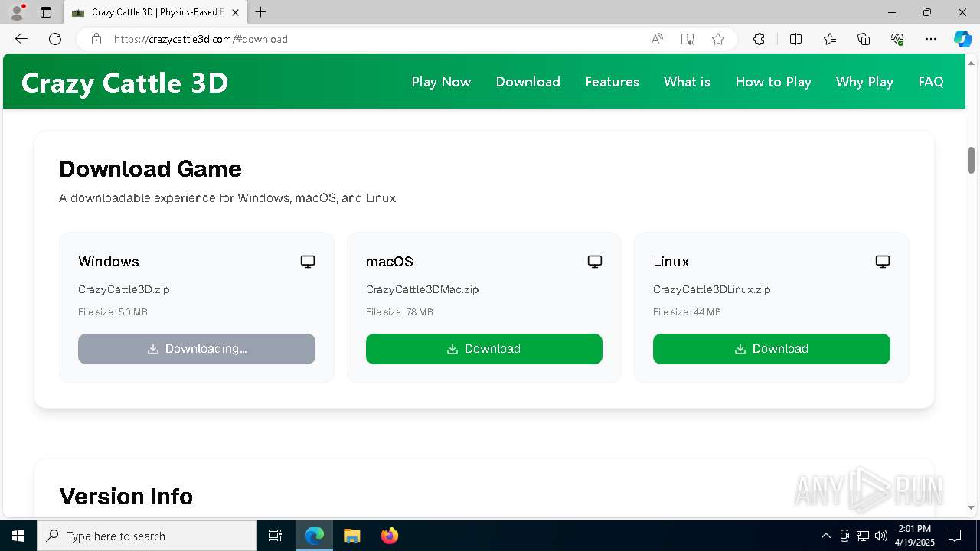Open Why Play nav link
The image size is (980, 551).
click(x=864, y=82)
